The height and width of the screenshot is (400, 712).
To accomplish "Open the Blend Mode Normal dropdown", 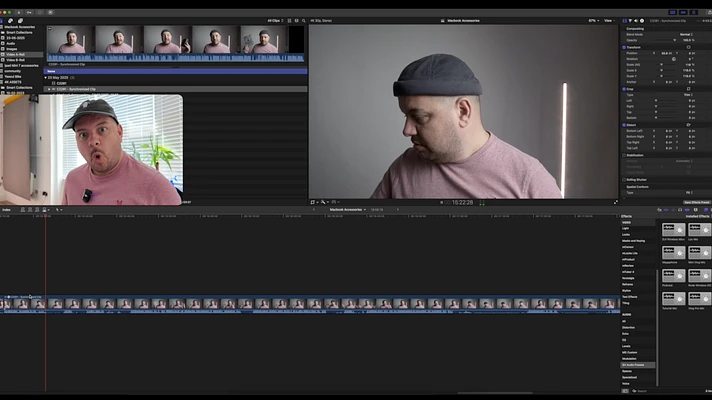I will (x=687, y=35).
